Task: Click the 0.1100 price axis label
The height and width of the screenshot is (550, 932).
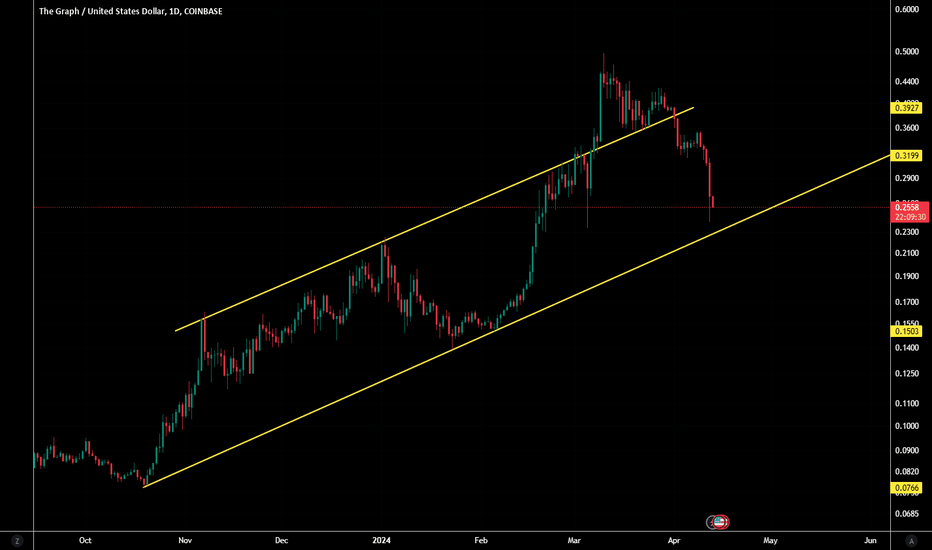Action: [906, 404]
